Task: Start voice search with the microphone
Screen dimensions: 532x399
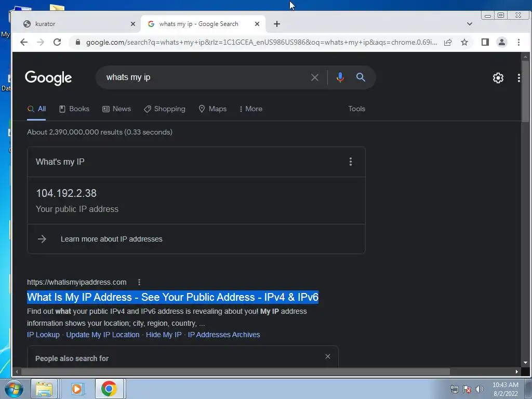Action: click(340, 77)
